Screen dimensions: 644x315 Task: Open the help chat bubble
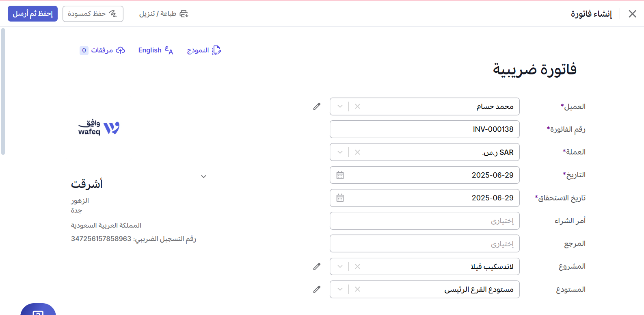[38, 311]
